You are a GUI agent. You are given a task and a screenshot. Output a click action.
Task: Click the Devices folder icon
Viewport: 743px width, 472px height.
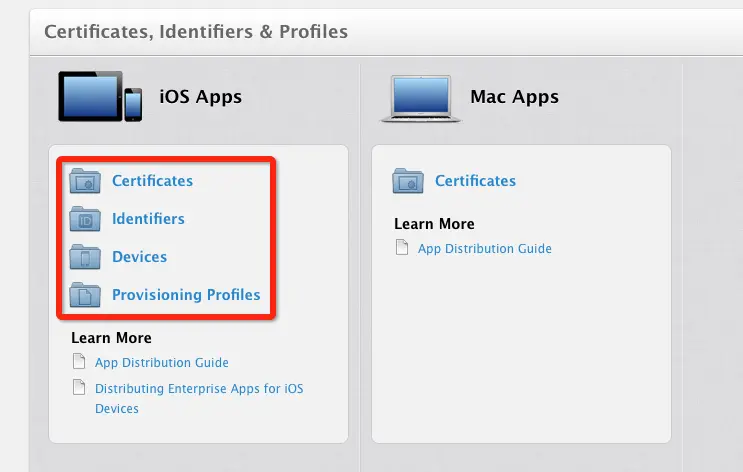click(x=85, y=257)
